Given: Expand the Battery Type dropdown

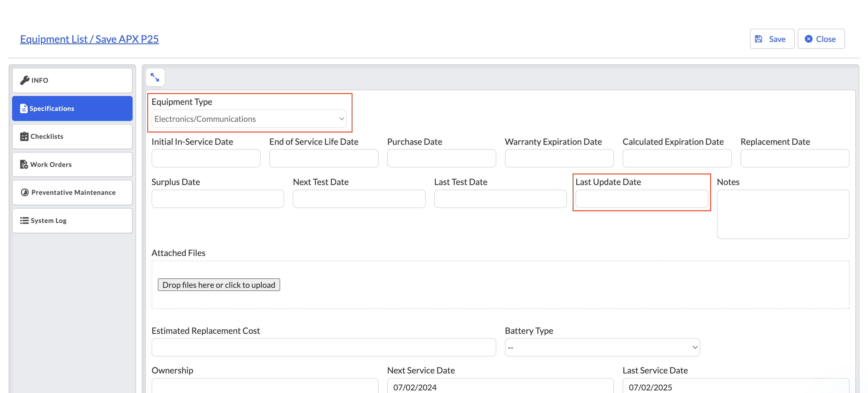Looking at the screenshot, I should tap(602, 347).
